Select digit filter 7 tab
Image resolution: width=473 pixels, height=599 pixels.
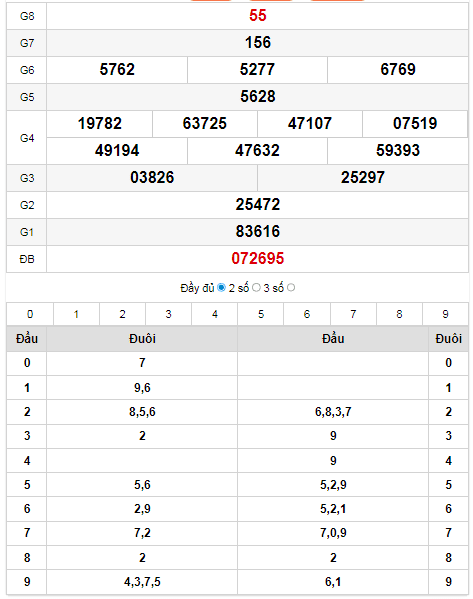point(353,314)
